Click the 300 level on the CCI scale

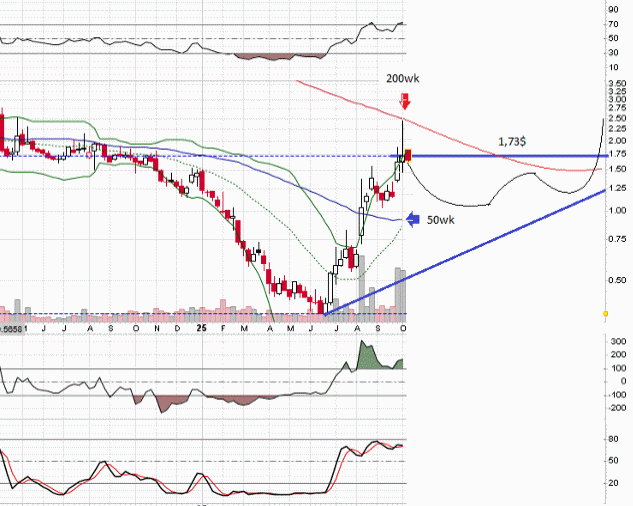[x=616, y=341]
